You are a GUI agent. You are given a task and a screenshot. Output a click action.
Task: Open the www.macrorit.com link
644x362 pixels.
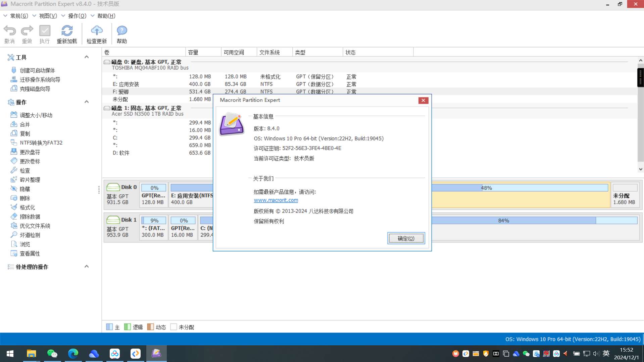coord(276,200)
